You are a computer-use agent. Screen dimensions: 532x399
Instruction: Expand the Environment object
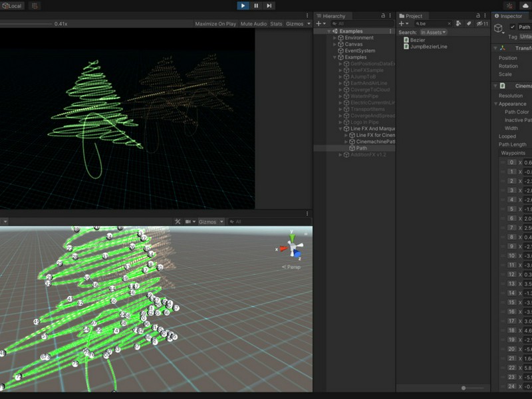pos(334,38)
